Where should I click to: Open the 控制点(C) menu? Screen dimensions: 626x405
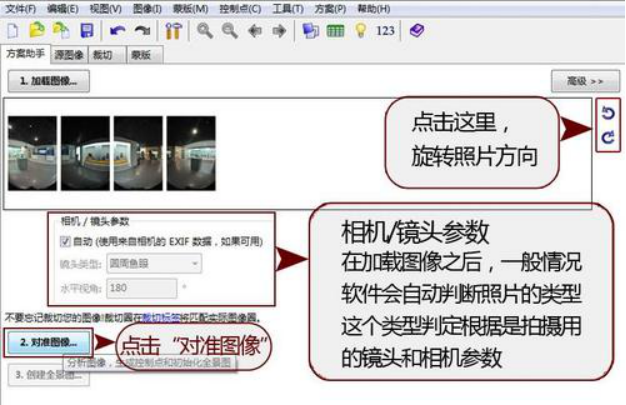[x=239, y=9]
